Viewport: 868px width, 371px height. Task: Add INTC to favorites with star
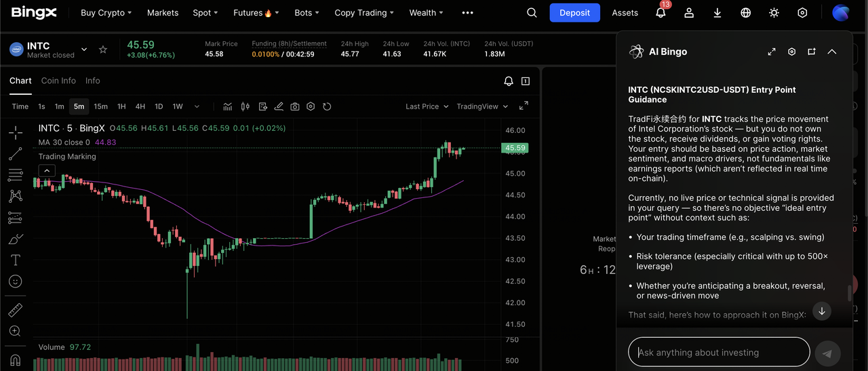103,50
